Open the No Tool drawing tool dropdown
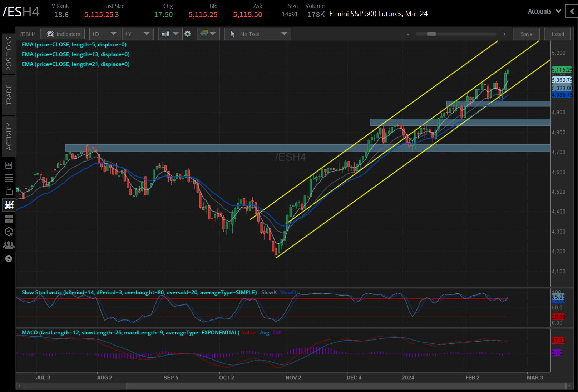Image resolution: width=578 pixels, height=392 pixels. (x=257, y=34)
